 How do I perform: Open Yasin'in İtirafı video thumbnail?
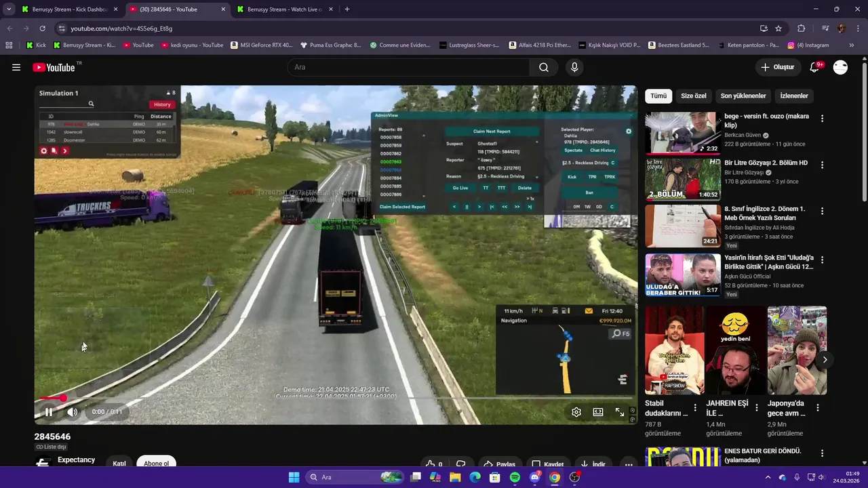click(683, 274)
